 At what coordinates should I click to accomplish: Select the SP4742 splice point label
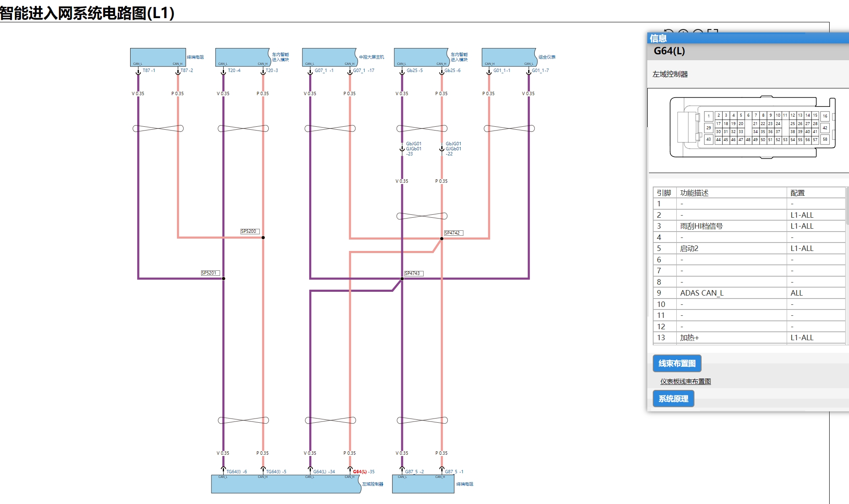coord(453,233)
